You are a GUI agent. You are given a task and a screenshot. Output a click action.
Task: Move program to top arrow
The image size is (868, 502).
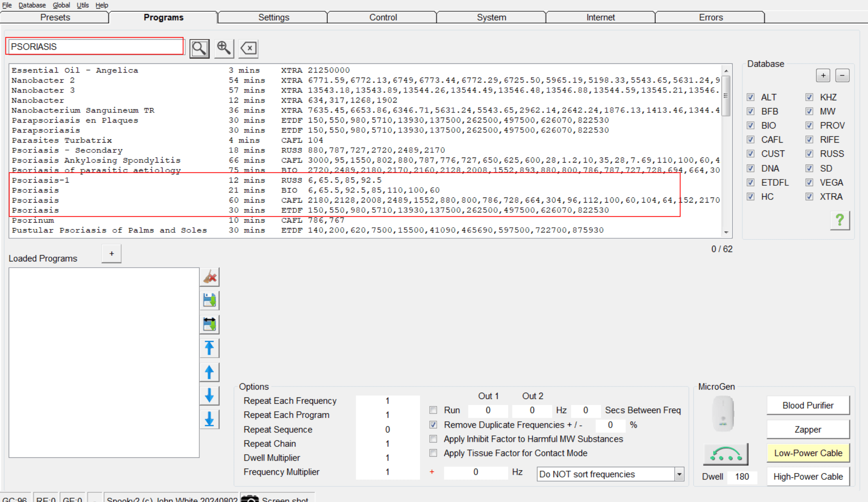pos(210,348)
